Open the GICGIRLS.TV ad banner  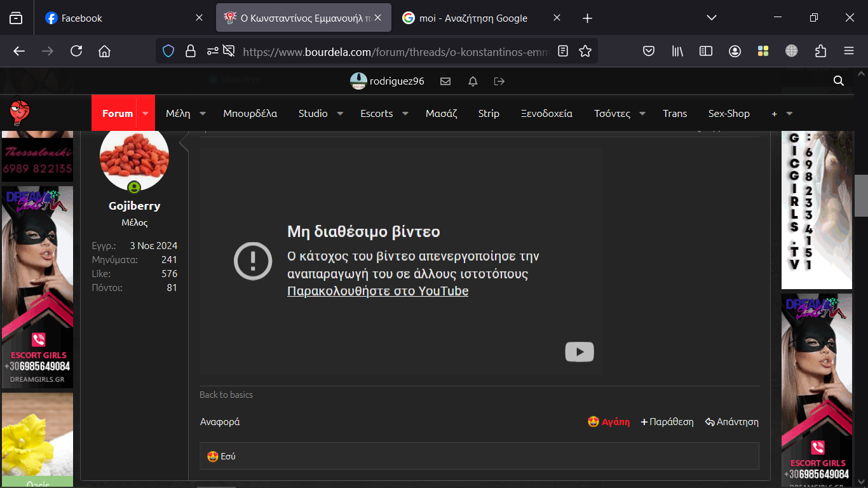pos(817,210)
